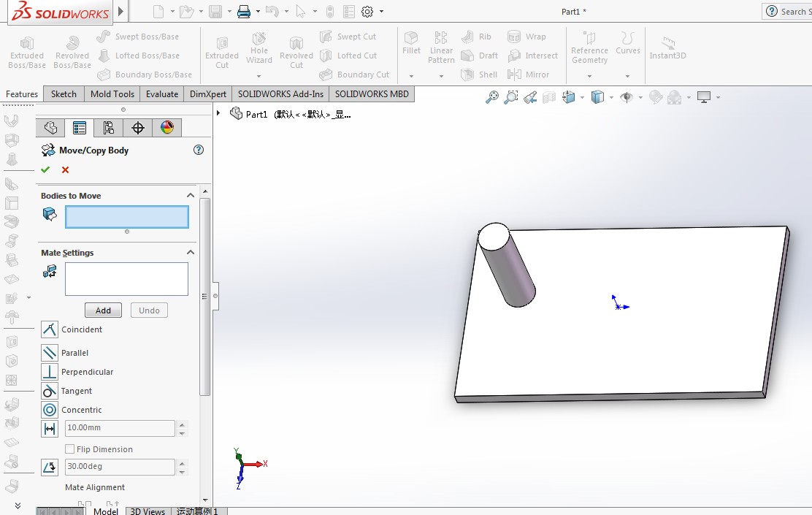Screen dimensions: 812x515
Task: Switch to the Evaluate tab
Action: [162, 94]
